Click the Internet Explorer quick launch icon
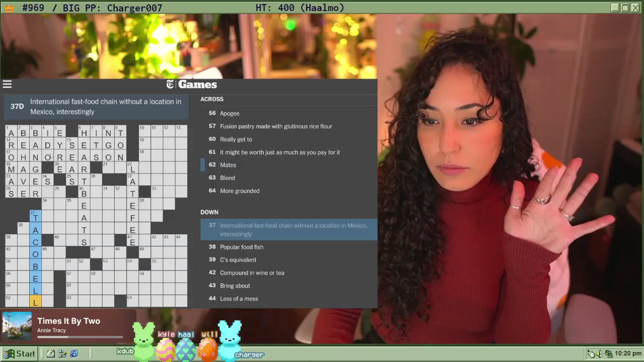This screenshot has width=644, height=362. (74, 354)
